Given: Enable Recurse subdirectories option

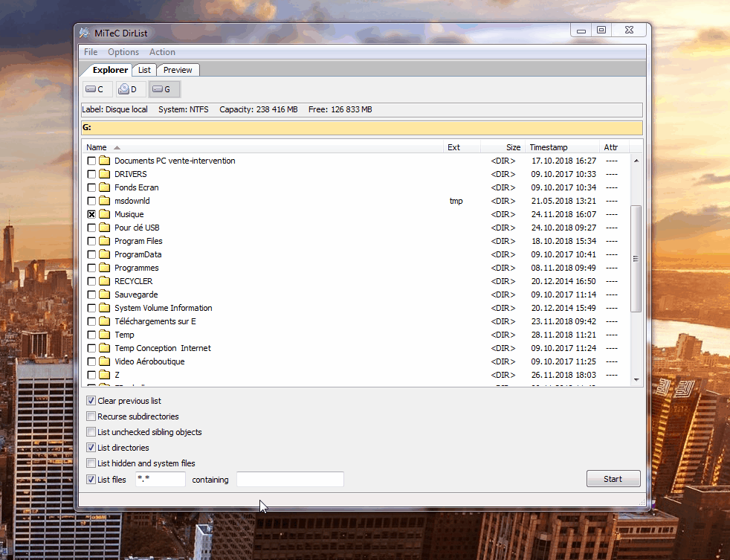Looking at the screenshot, I should 91,416.
